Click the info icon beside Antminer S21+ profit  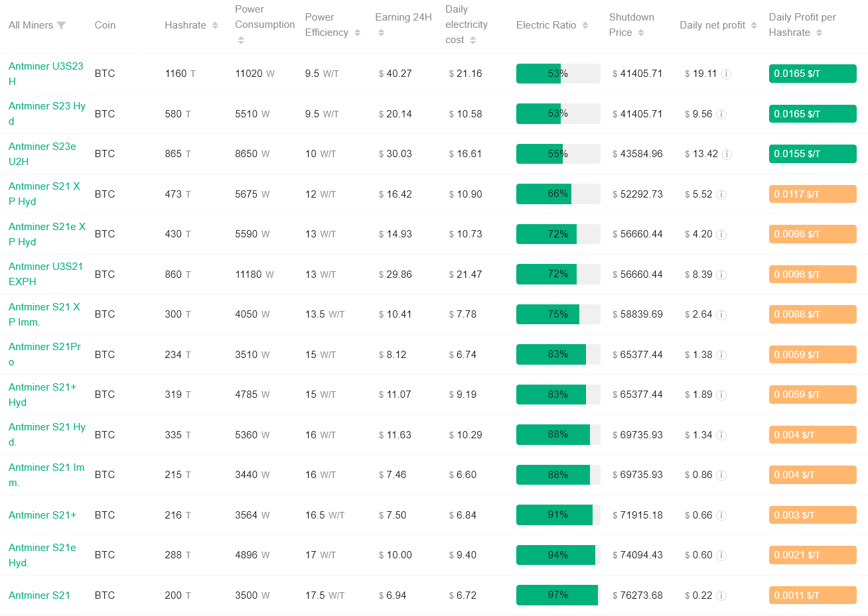pyautogui.click(x=722, y=515)
